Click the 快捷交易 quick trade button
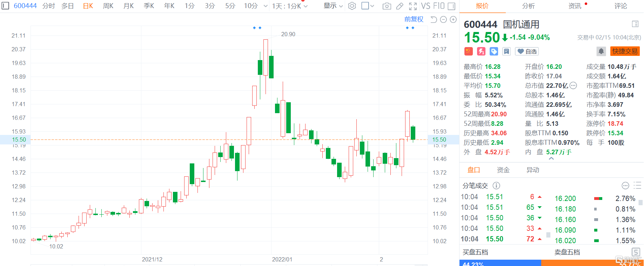 [625, 51]
